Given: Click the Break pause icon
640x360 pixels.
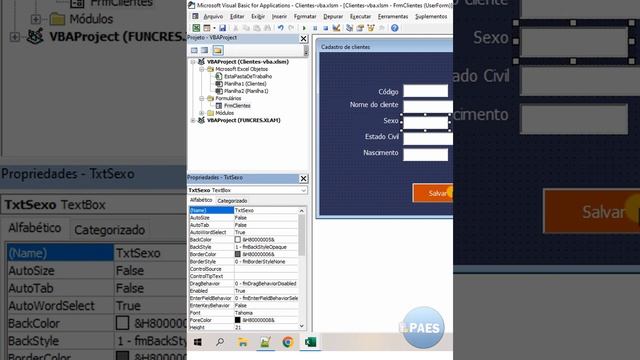Looking at the screenshot, I should pyautogui.click(x=315, y=28).
